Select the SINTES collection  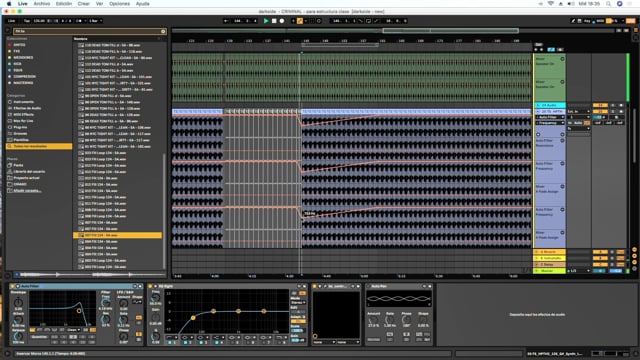point(19,45)
